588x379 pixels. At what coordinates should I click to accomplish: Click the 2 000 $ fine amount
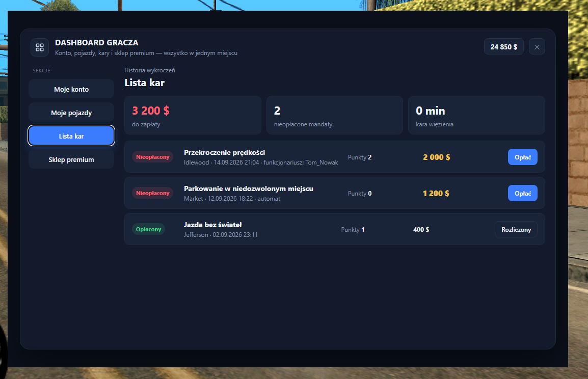coord(437,157)
